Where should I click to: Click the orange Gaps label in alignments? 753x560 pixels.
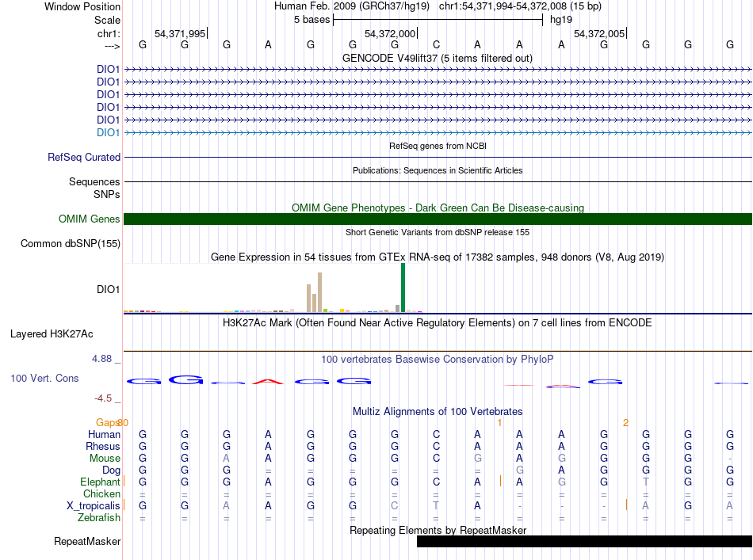click(107, 422)
